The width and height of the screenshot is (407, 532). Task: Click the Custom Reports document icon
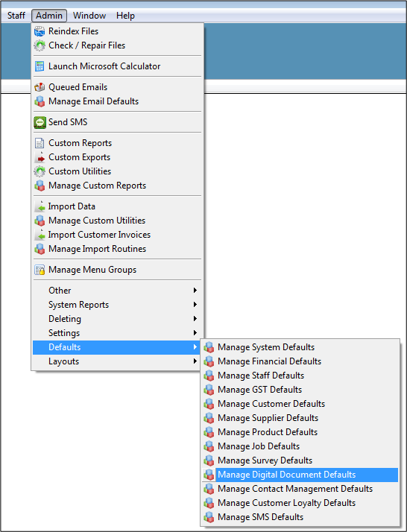[x=40, y=143]
